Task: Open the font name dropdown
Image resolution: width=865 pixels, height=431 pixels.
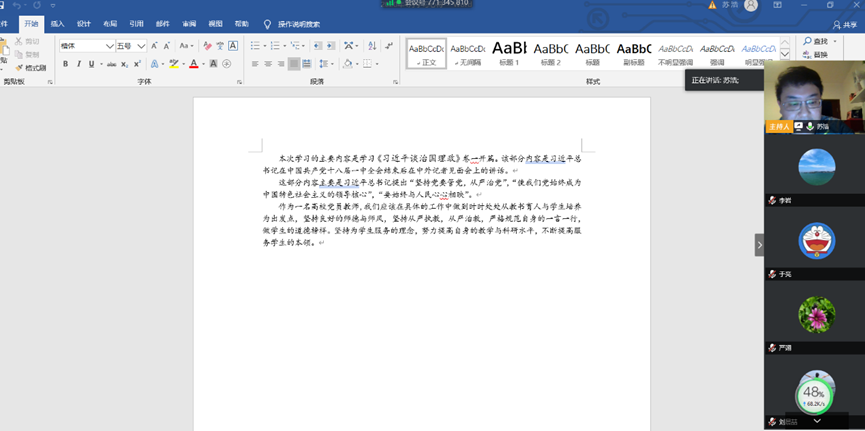Action: (x=110, y=46)
